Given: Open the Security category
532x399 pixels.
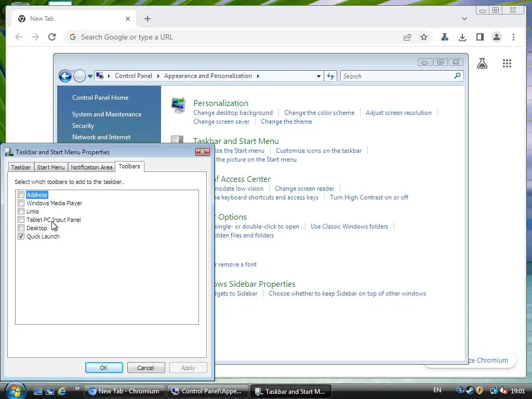Looking at the screenshot, I should coord(83,126).
